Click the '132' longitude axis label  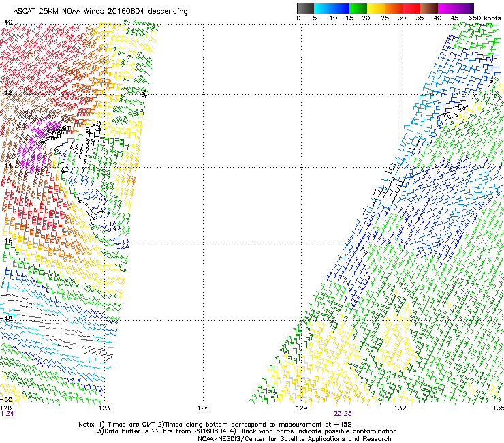click(400, 408)
